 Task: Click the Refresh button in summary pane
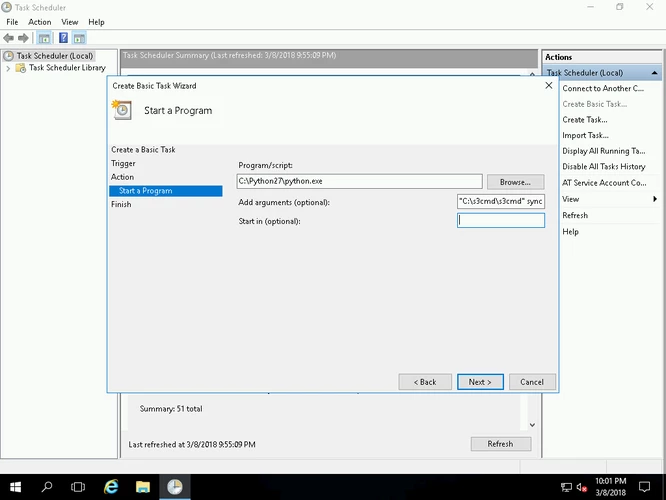point(500,444)
